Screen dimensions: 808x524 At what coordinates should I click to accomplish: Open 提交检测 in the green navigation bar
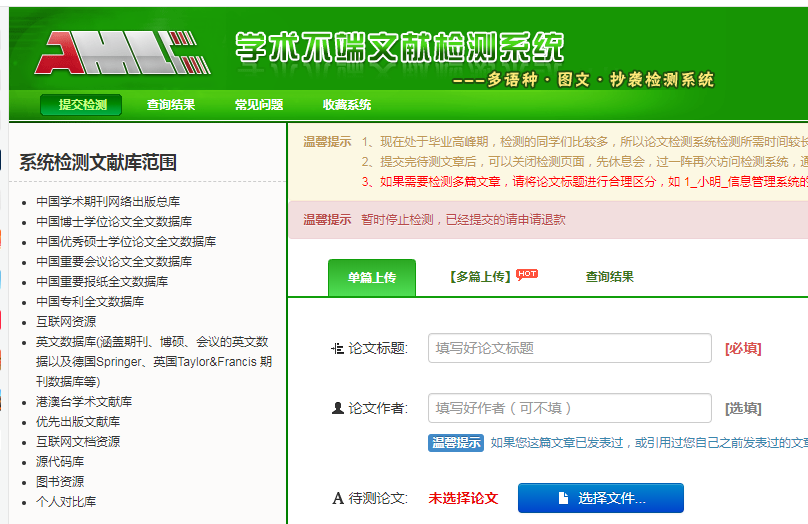pos(82,105)
